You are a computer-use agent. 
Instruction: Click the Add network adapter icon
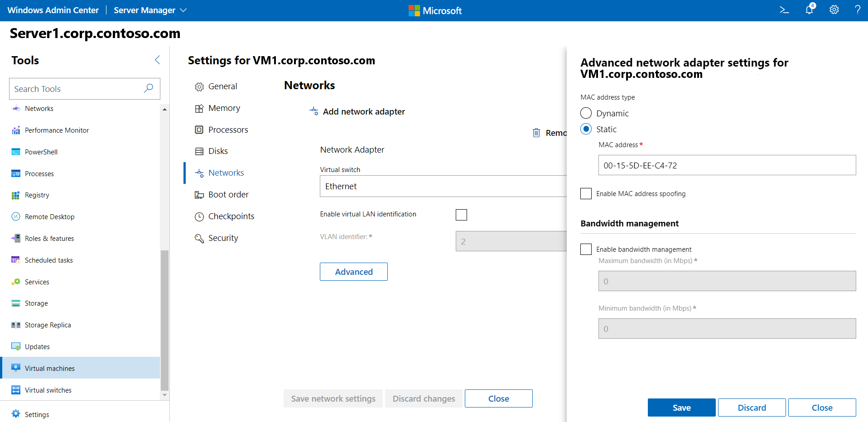(x=314, y=111)
